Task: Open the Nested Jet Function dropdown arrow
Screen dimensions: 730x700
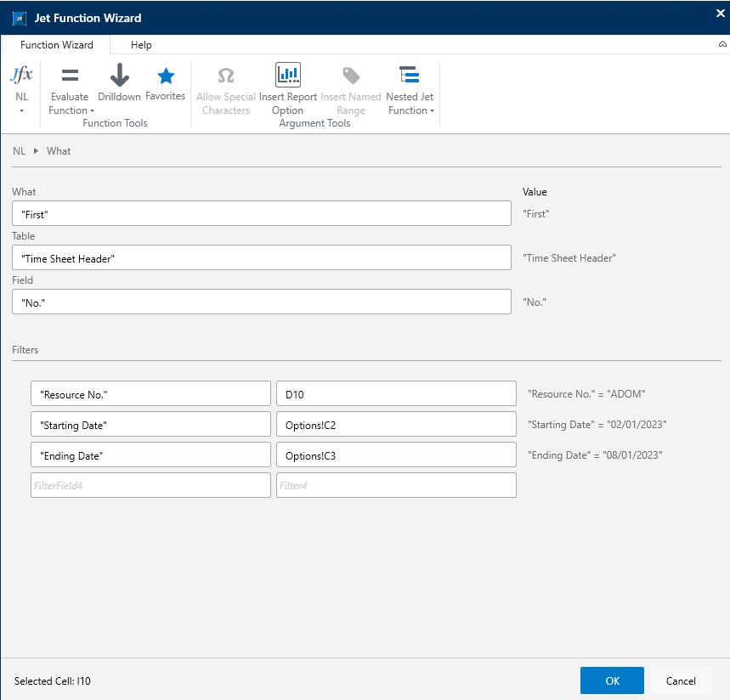Action: 432,110
